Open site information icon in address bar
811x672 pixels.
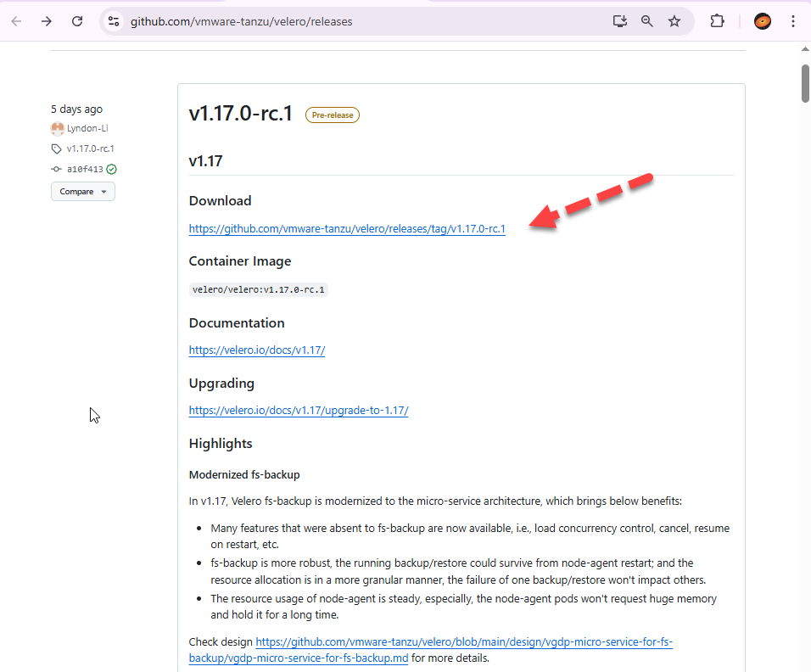114,21
